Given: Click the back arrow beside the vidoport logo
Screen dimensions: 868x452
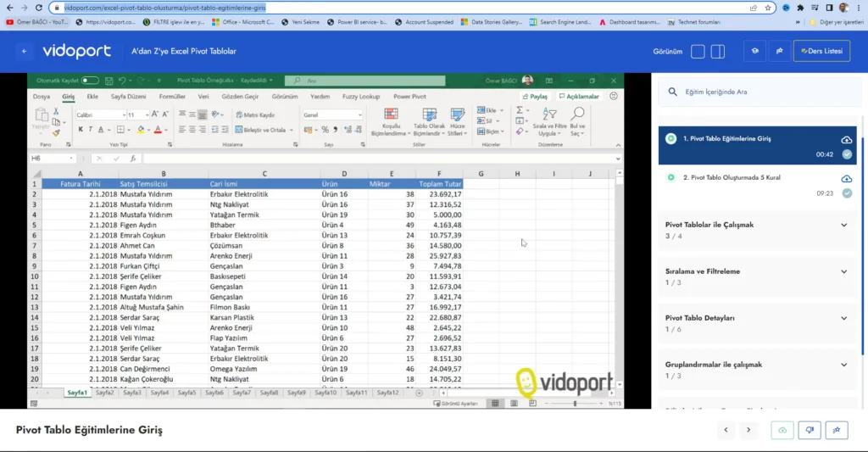Looking at the screenshot, I should click(24, 52).
